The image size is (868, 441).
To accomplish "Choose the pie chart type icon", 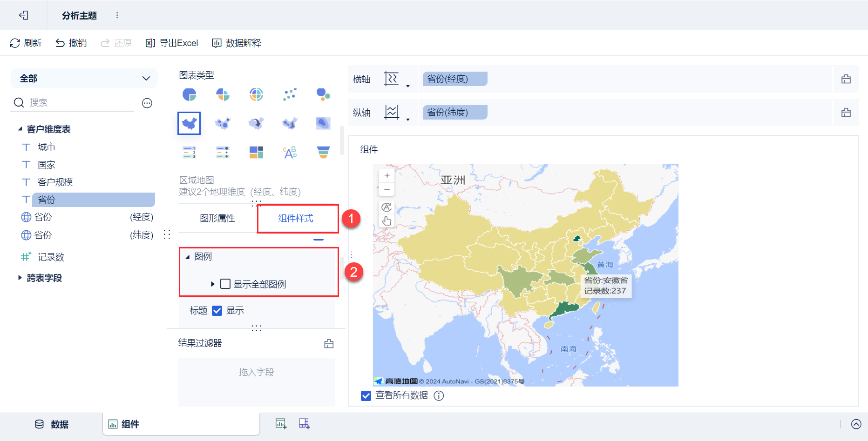I will [189, 94].
